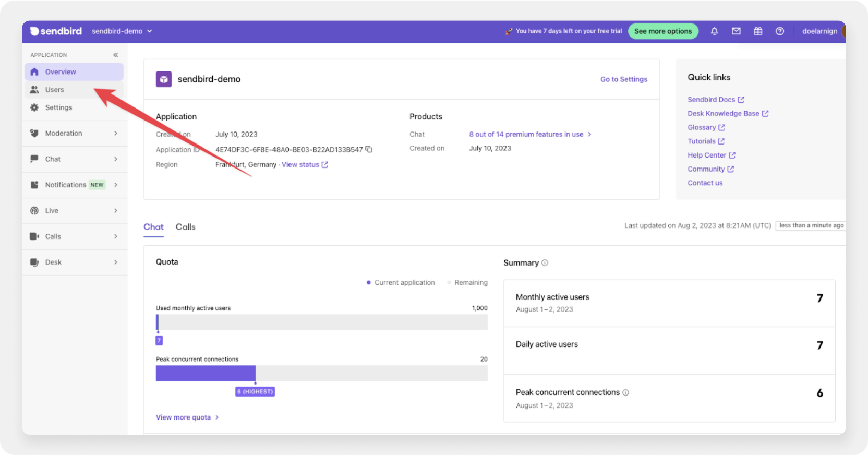Click the Desk icon in sidebar

click(x=34, y=262)
